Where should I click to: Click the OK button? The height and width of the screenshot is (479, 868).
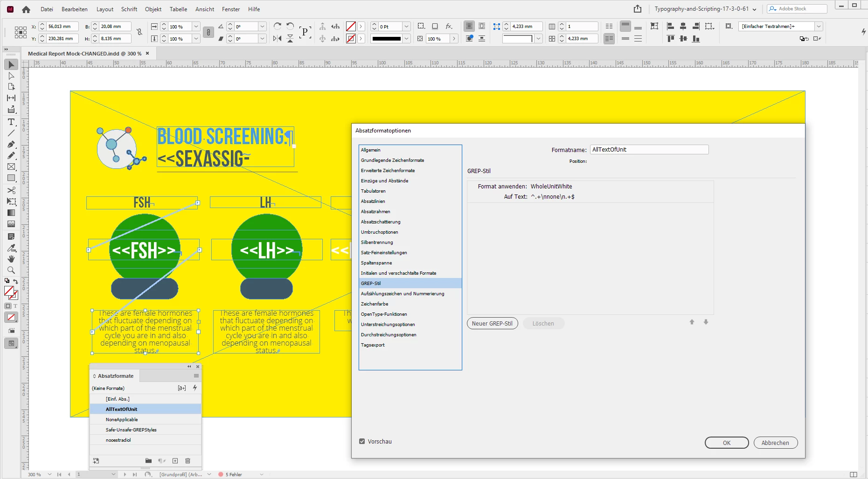coord(727,443)
